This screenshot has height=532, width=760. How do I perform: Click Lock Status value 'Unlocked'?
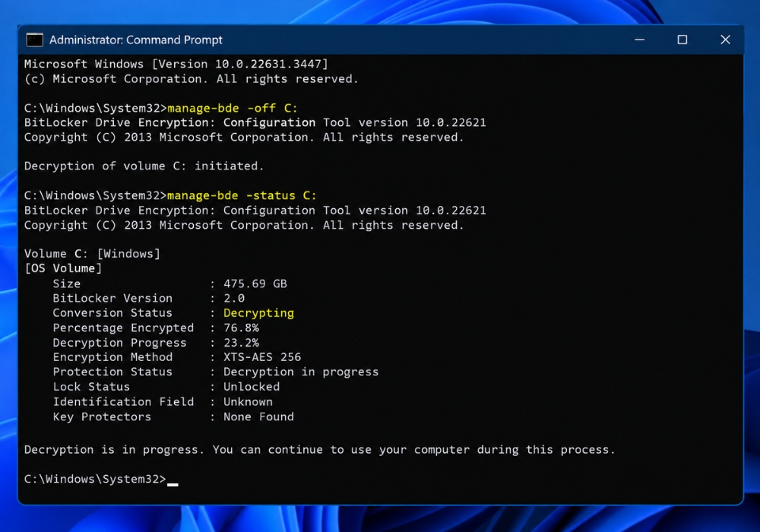pos(252,387)
